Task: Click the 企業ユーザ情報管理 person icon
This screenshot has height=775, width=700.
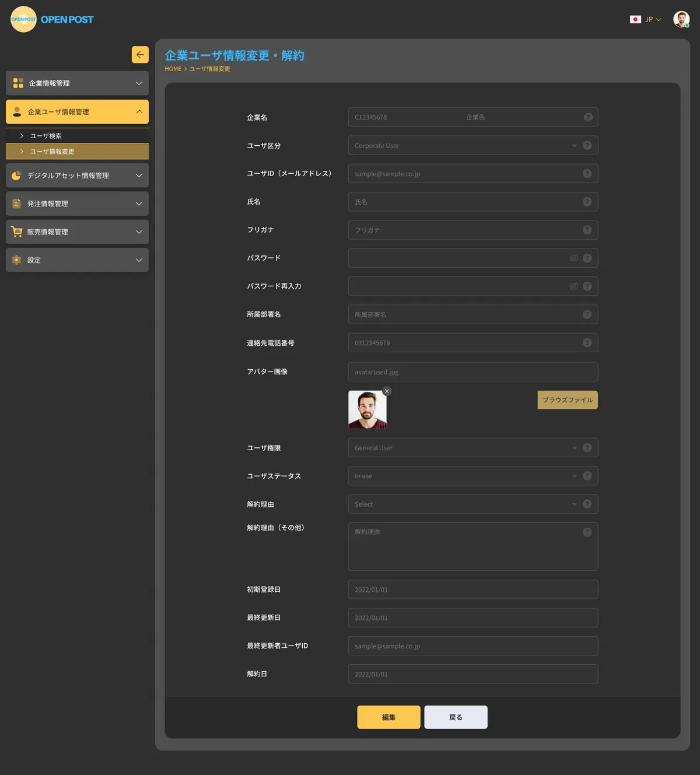Action: click(x=17, y=111)
